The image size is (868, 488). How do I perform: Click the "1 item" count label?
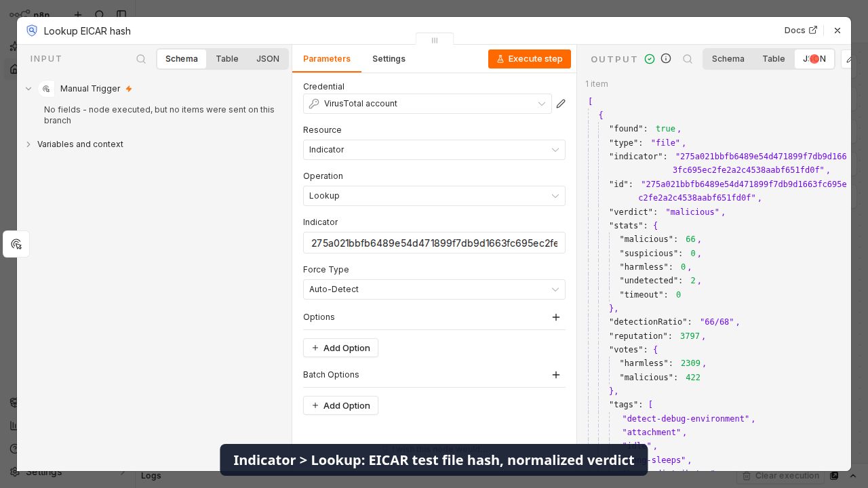[597, 84]
